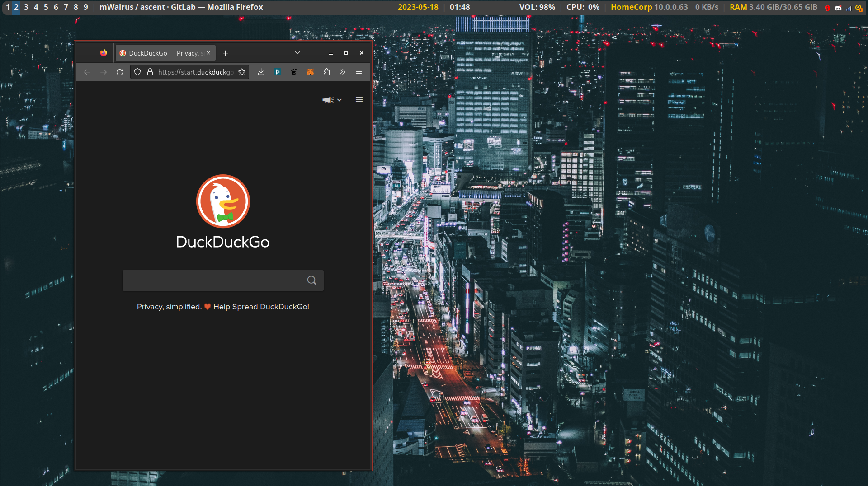Switch to workspace 6
Screen dimensions: 868x486
[x=56, y=7]
